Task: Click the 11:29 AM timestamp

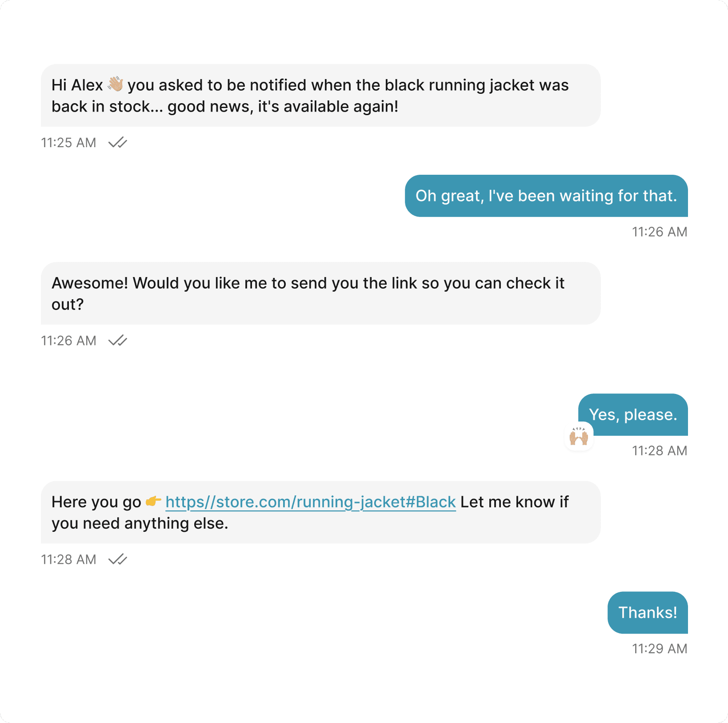Action: (x=660, y=649)
